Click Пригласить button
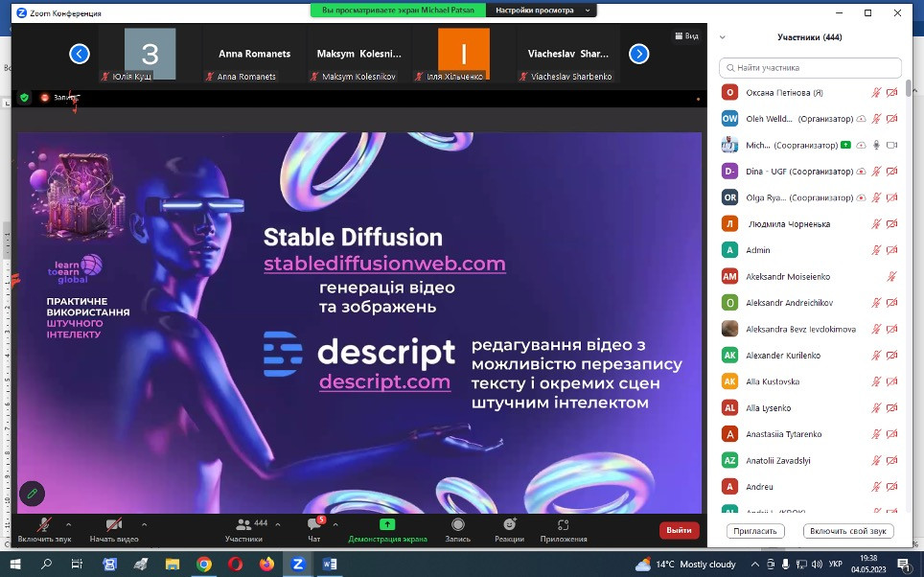This screenshot has width=924, height=577. tap(755, 531)
